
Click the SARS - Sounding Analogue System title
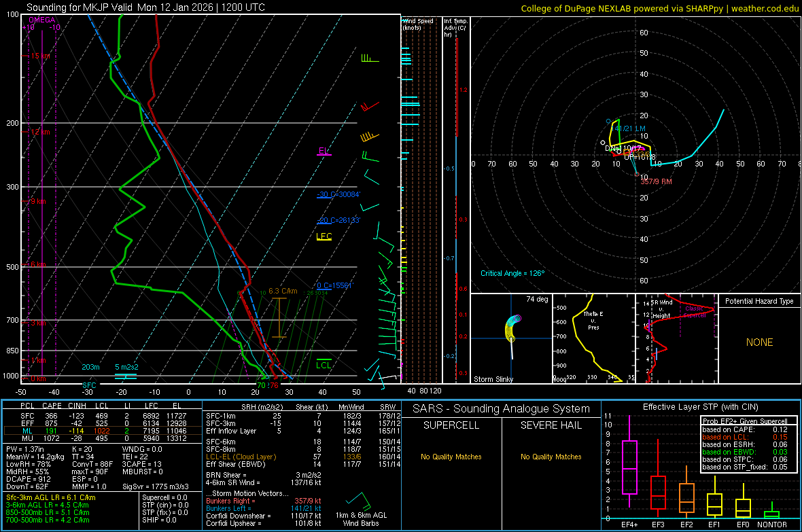tap(501, 409)
